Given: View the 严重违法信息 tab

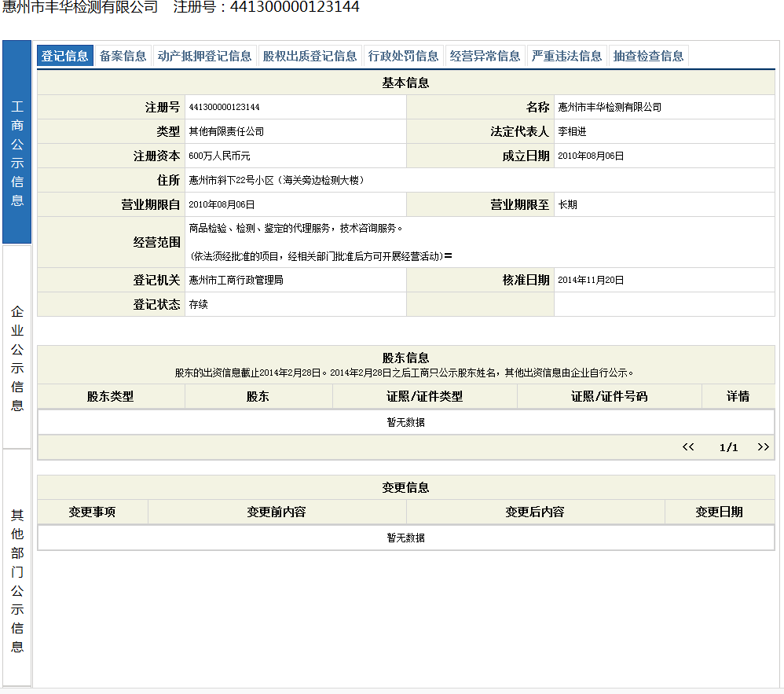Looking at the screenshot, I should pyautogui.click(x=567, y=56).
